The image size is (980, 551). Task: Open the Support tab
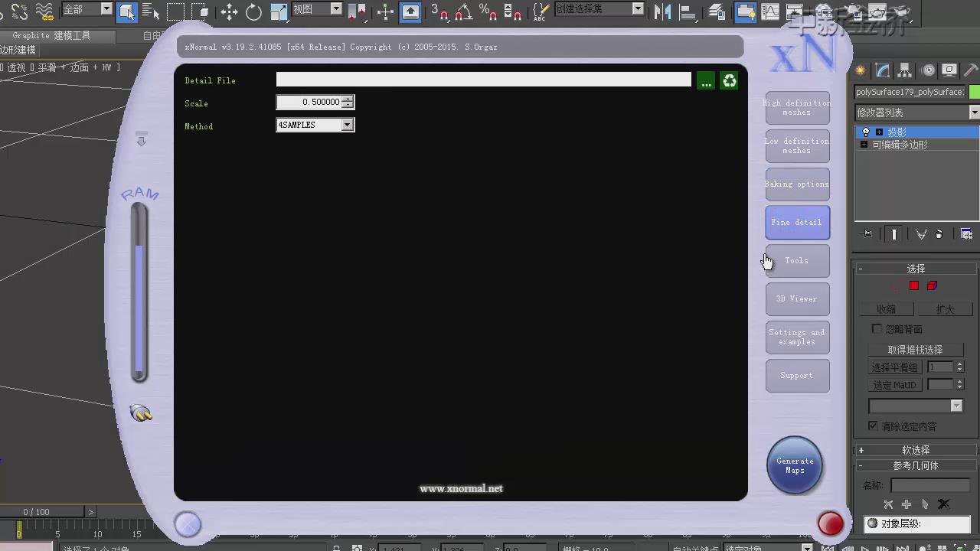click(797, 376)
